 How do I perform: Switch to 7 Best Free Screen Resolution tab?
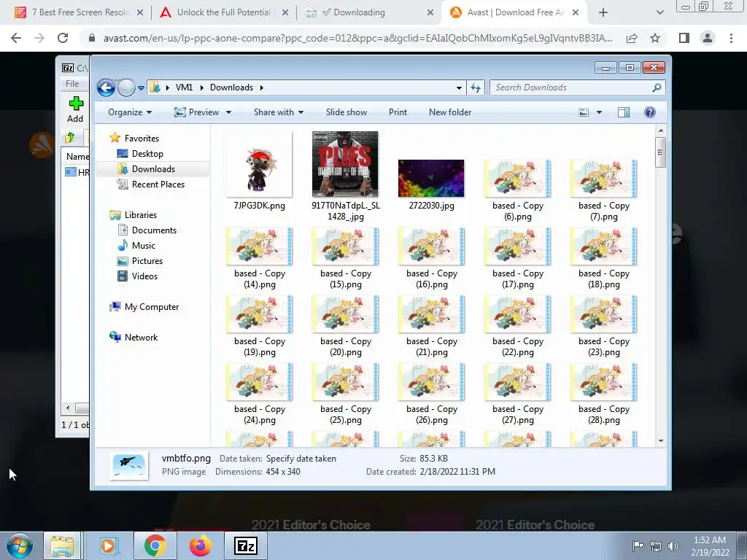coord(79,12)
